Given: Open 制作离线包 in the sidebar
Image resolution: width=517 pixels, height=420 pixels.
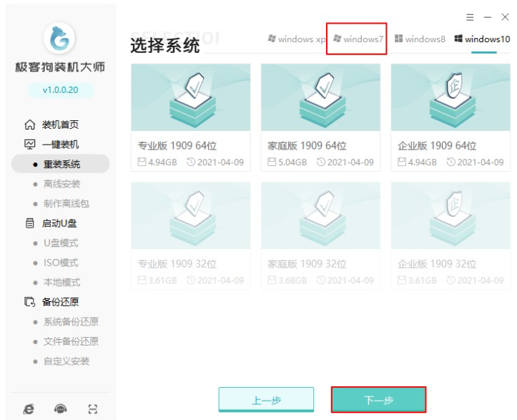Looking at the screenshot, I should pyautogui.click(x=67, y=204).
